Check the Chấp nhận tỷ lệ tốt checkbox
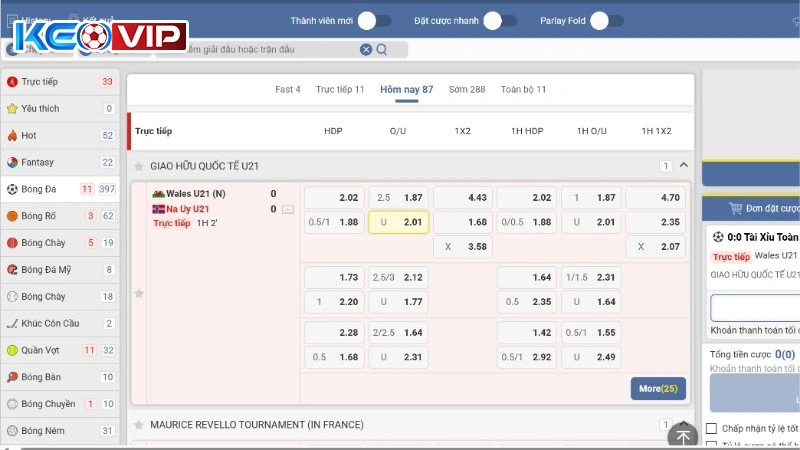800x450 pixels. (x=711, y=428)
